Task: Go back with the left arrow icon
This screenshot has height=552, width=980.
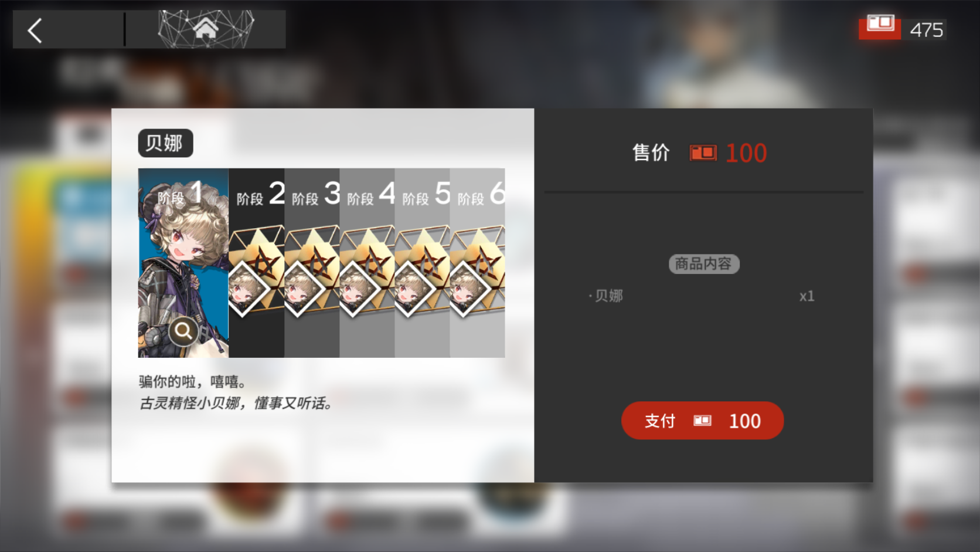Action: pos(35,31)
